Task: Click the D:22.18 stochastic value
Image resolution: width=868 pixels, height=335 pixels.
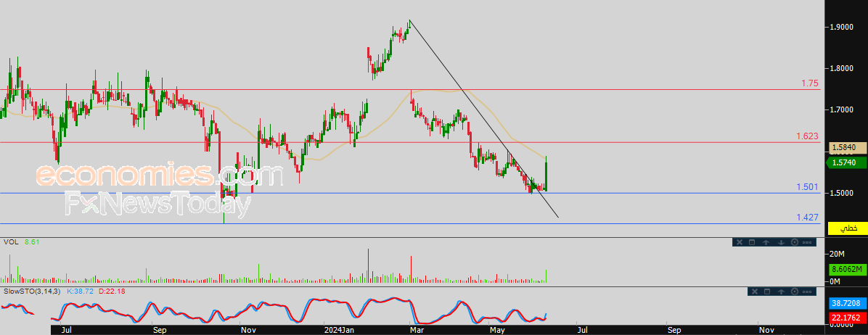Action: [x=113, y=290]
